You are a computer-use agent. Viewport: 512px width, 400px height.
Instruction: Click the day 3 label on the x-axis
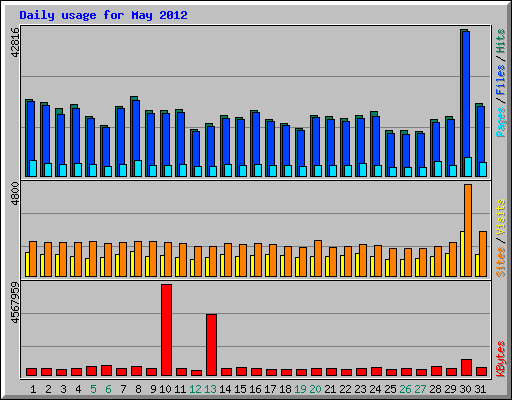pos(63,389)
